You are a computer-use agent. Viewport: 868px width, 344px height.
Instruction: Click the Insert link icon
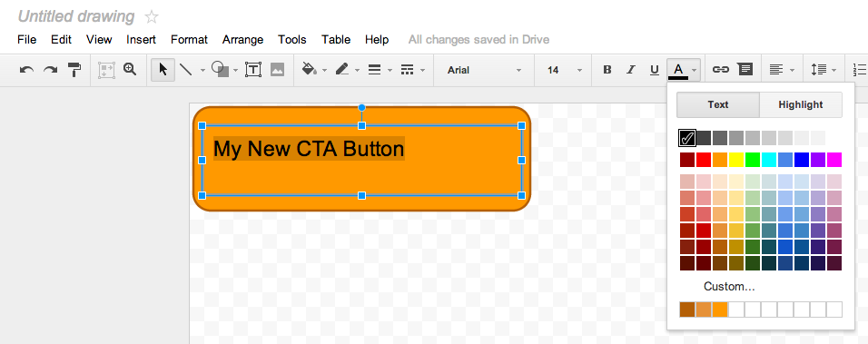tap(720, 70)
